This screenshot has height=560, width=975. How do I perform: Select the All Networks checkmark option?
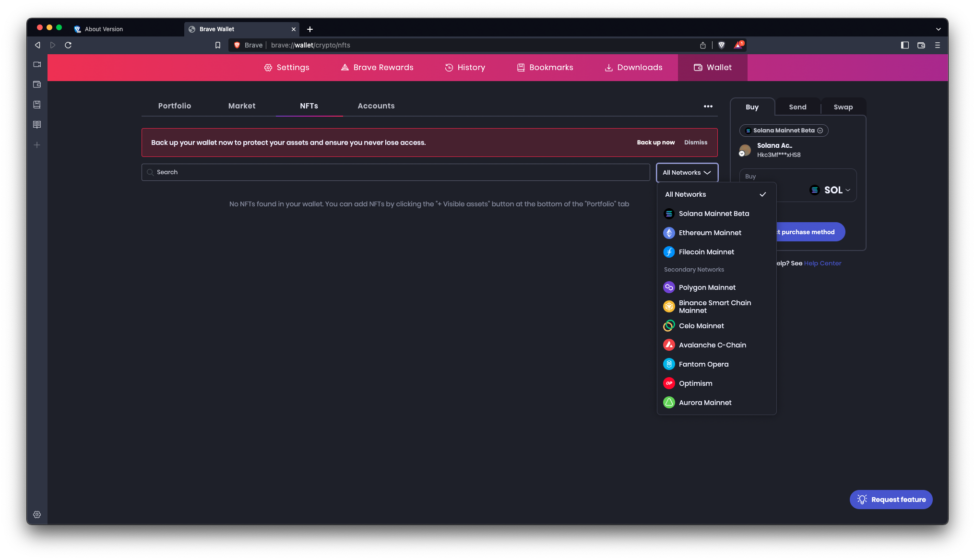(x=762, y=194)
